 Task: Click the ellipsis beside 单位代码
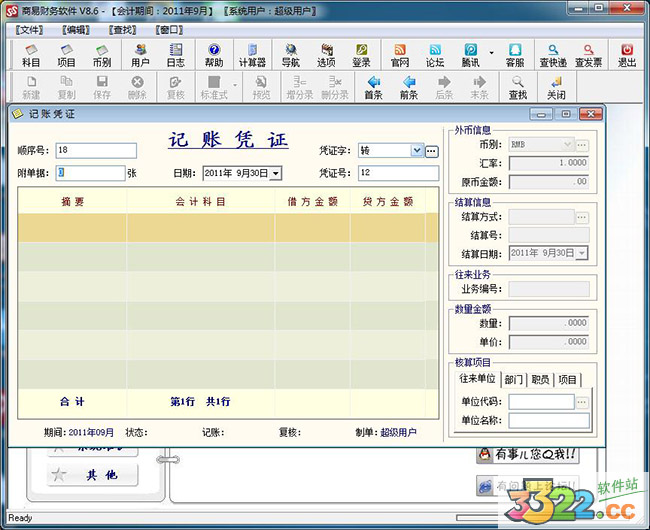(582, 402)
